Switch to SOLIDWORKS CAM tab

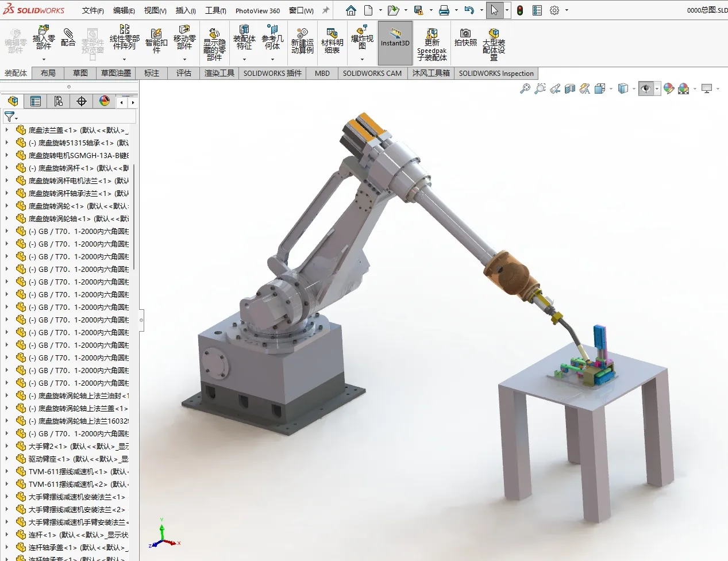(372, 73)
